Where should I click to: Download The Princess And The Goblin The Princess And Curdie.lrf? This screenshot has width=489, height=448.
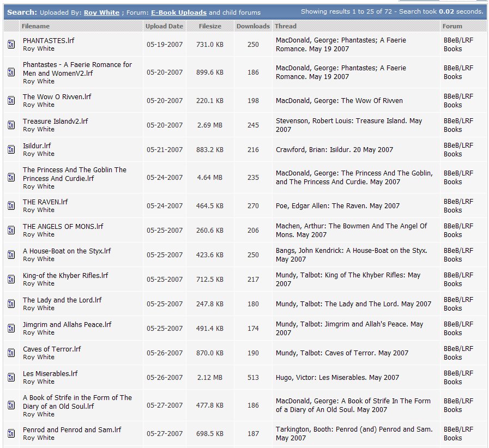[x=75, y=174]
